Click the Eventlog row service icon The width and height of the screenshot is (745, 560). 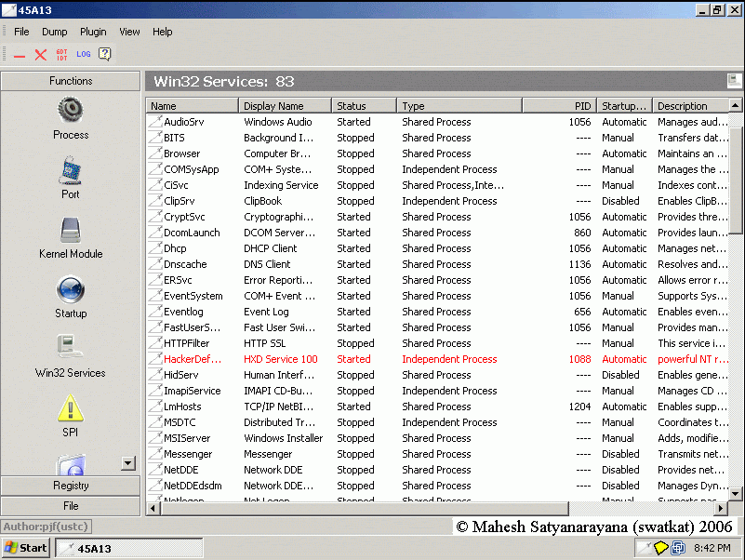155,311
